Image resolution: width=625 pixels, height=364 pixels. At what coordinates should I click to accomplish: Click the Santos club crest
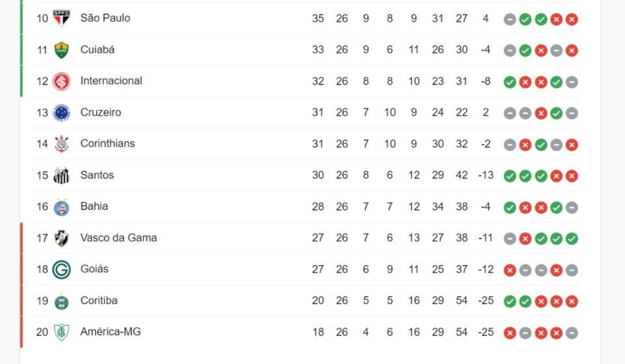(x=61, y=175)
